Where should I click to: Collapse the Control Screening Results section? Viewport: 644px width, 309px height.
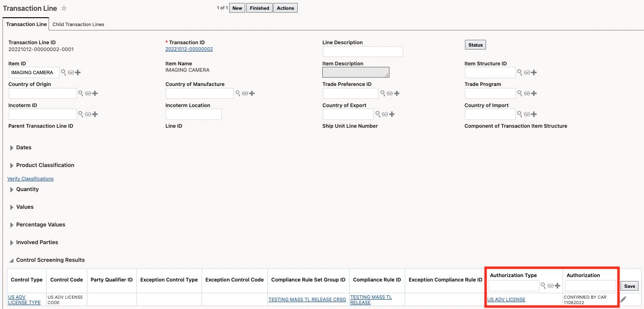(x=12, y=260)
